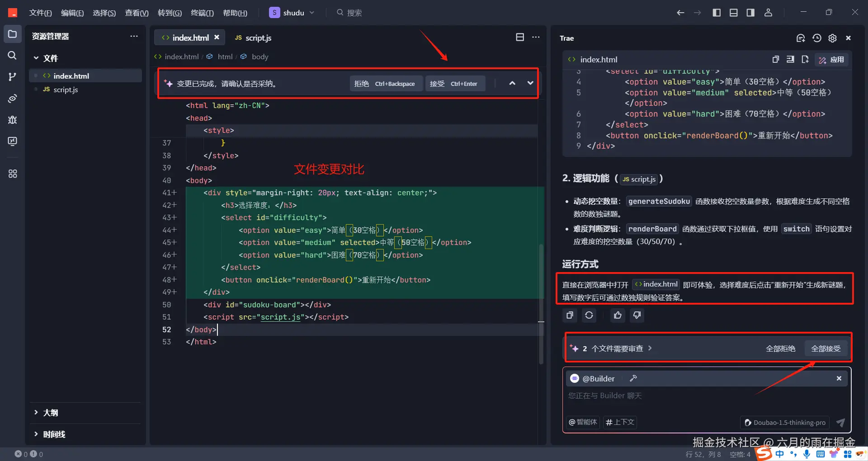Open the Run and Debug bug icon
This screenshot has height=461, width=868.
[x=12, y=120]
